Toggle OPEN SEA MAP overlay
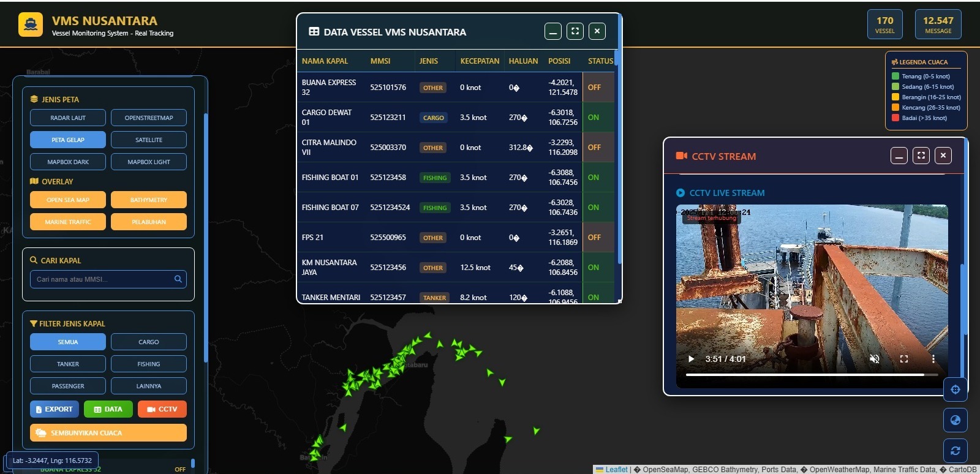980x474 pixels. pos(68,200)
